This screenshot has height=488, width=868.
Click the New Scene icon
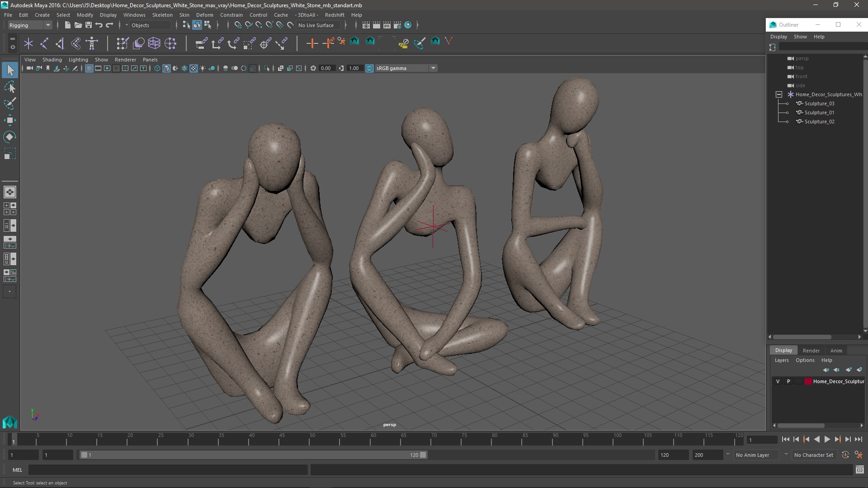pos(67,25)
